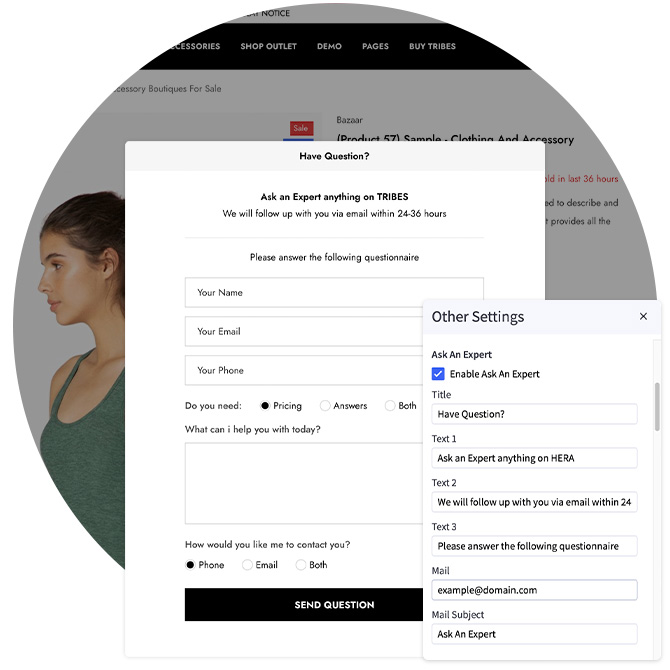The image size is (670, 670).
Task: Click the Your Name field
Action: tap(334, 292)
